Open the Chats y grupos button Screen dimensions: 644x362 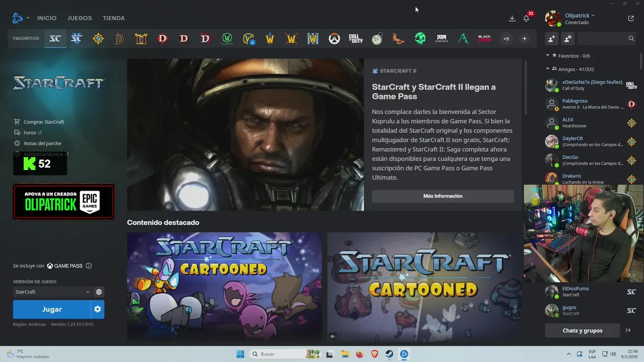582,330
